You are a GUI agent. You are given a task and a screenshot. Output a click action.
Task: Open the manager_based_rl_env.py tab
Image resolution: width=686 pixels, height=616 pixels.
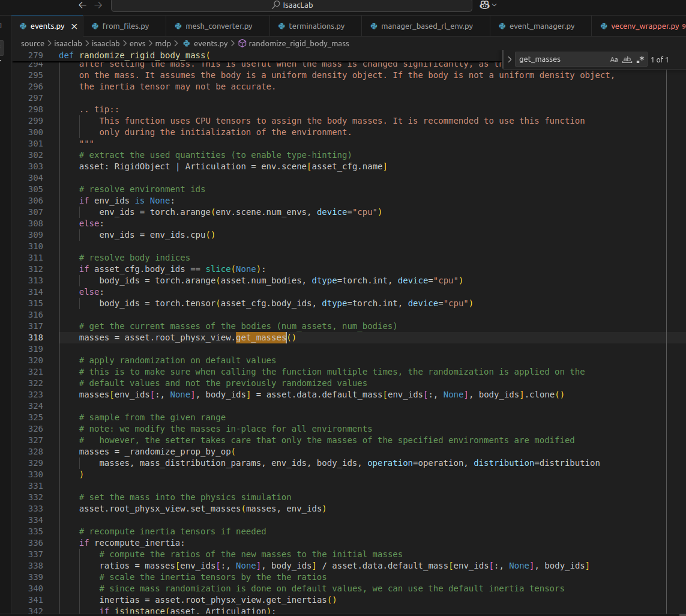[427, 26]
